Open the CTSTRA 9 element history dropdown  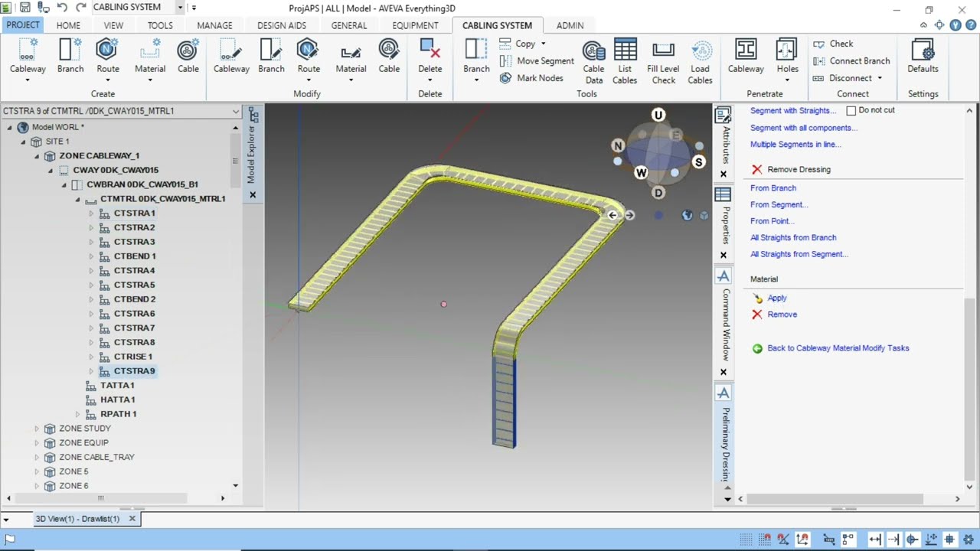point(236,111)
